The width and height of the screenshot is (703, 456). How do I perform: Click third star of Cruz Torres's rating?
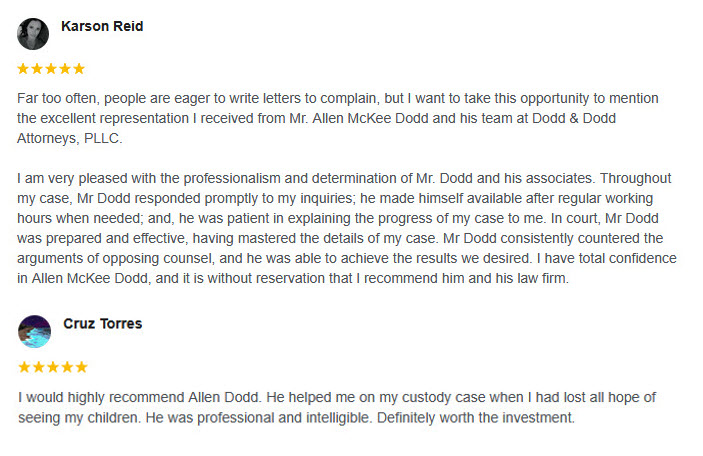(53, 367)
